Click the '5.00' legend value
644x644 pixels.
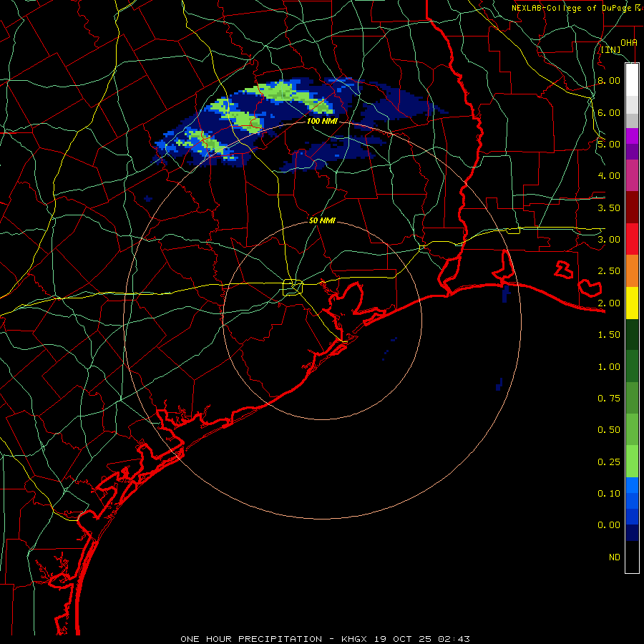pyautogui.click(x=609, y=144)
